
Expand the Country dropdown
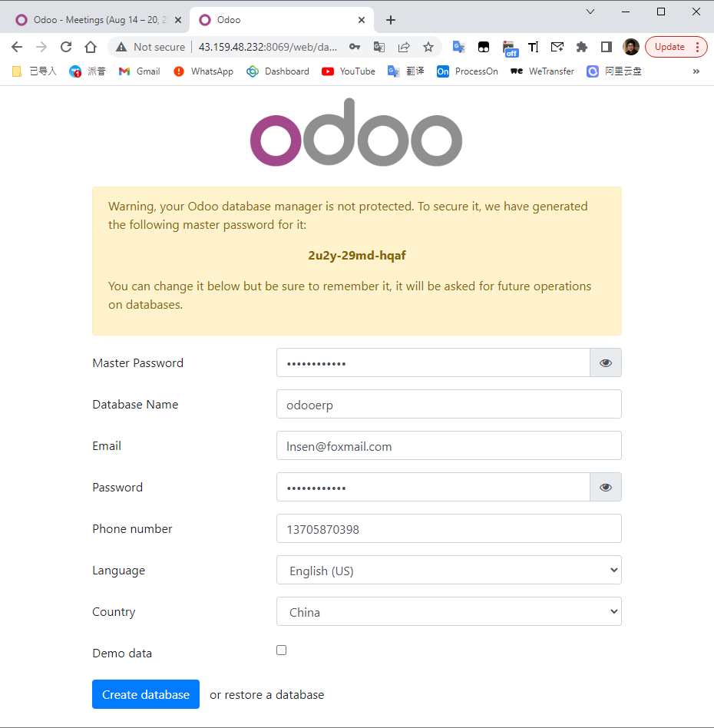[x=448, y=612]
